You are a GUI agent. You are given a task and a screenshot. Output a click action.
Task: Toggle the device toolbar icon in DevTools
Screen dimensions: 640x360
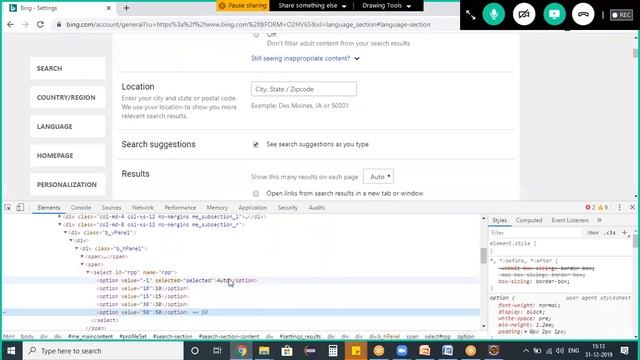(x=20, y=207)
